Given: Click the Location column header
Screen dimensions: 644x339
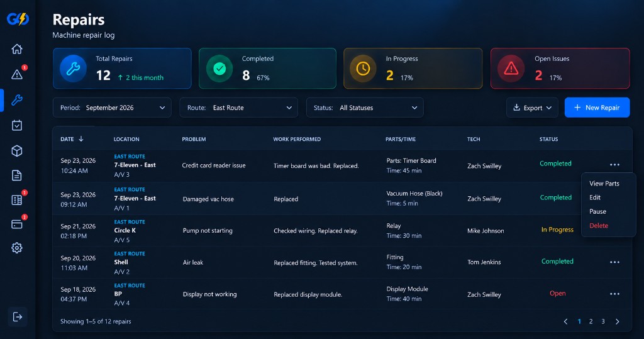Looking at the screenshot, I should click(x=126, y=139).
